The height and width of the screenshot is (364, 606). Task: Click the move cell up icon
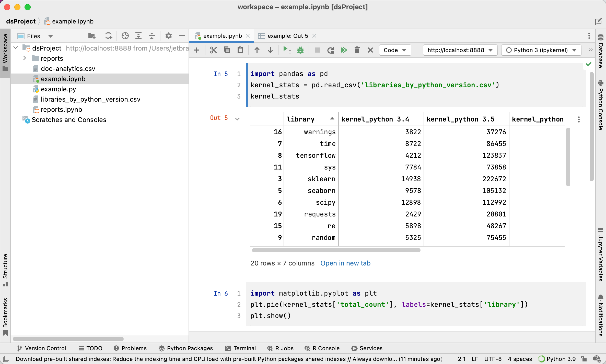coord(257,50)
